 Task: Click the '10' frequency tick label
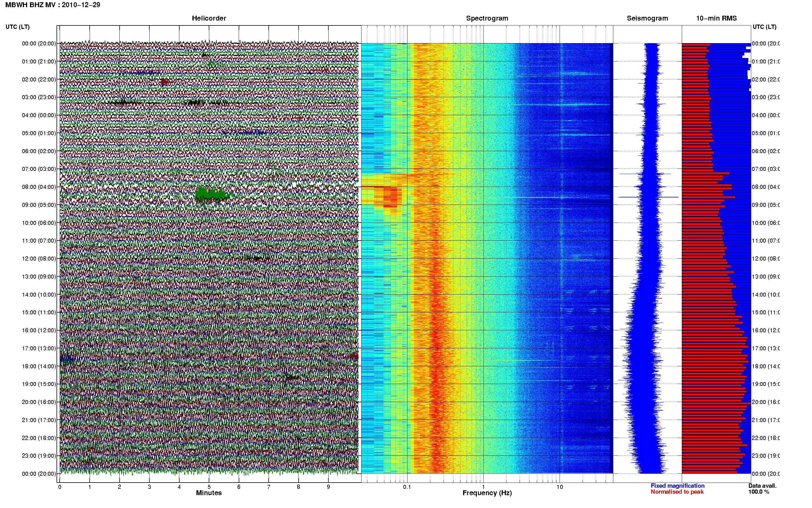click(x=560, y=487)
